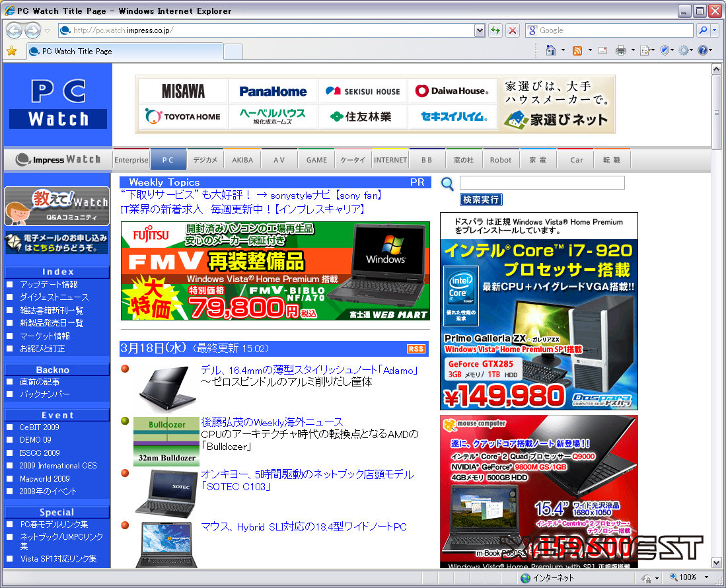
Task: Select the AKIBA navigation tab
Action: [242, 160]
